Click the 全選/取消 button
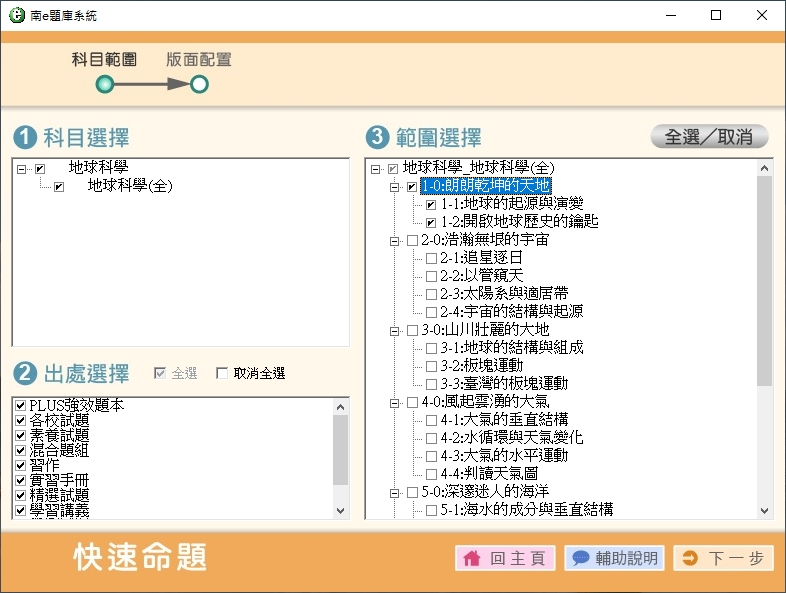 click(x=709, y=137)
